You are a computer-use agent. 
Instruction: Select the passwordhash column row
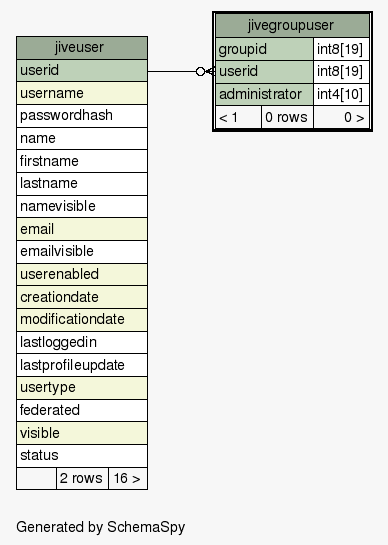tap(82, 116)
